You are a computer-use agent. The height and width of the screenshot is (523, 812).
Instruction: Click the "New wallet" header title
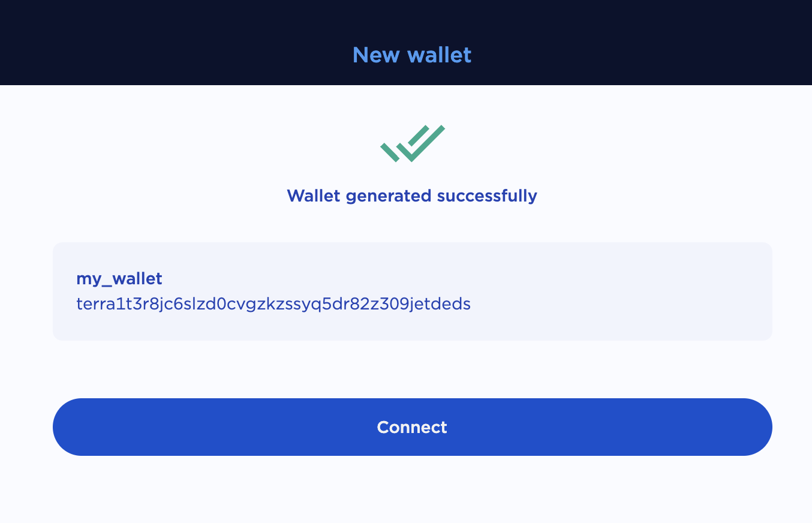[412, 55]
